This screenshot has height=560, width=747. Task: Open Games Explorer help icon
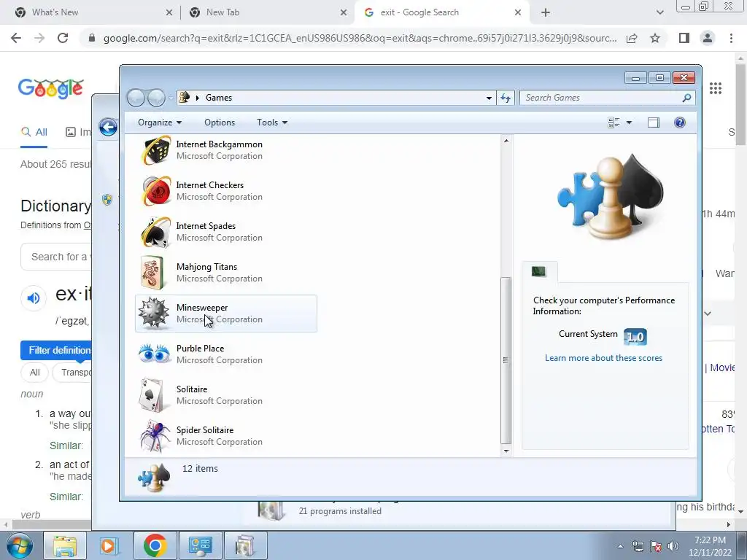(680, 122)
